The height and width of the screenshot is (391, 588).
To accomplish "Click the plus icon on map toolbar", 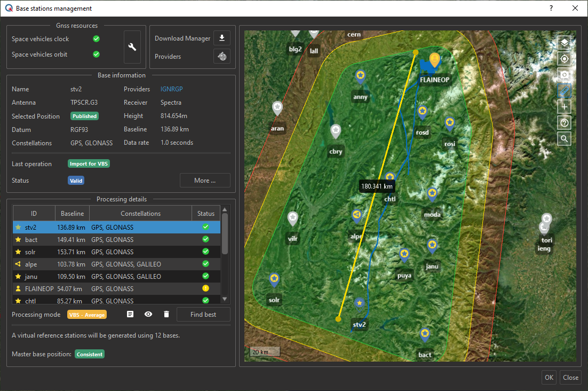I will click(x=564, y=107).
